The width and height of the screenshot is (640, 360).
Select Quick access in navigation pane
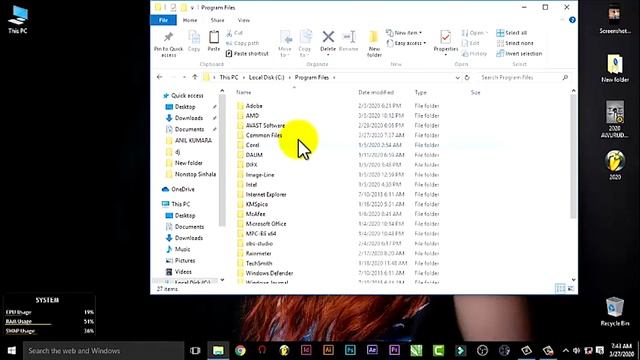(187, 96)
